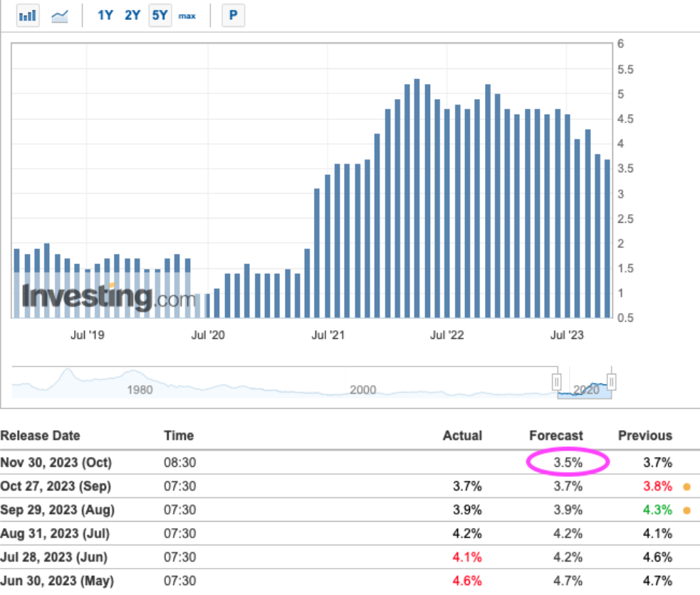Click the Time column header
The image size is (700, 595).
coord(179,436)
